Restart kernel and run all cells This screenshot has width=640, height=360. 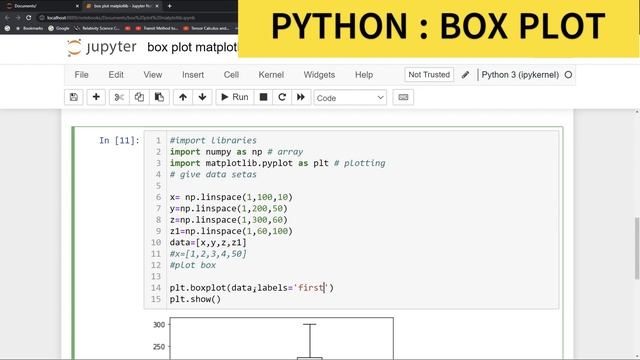point(301,97)
